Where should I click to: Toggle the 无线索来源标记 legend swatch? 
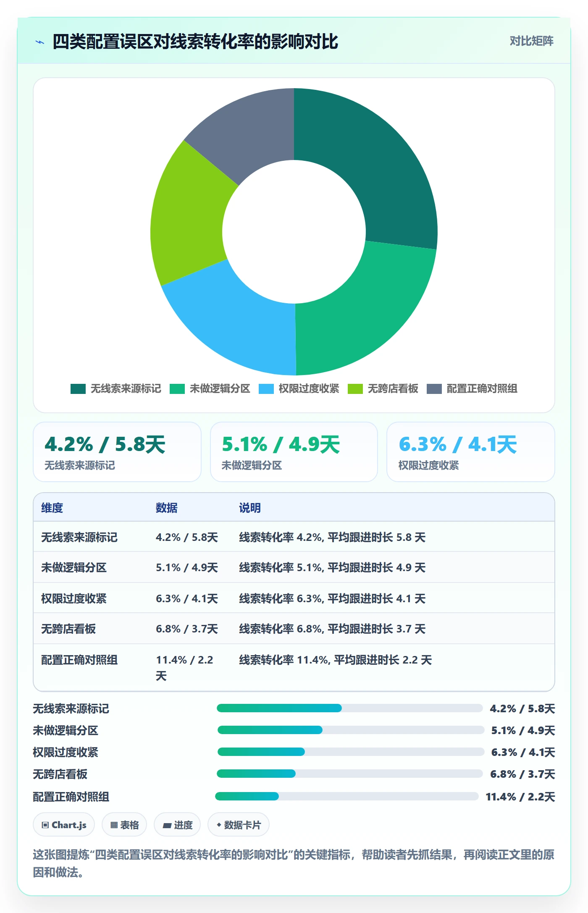[78, 389]
